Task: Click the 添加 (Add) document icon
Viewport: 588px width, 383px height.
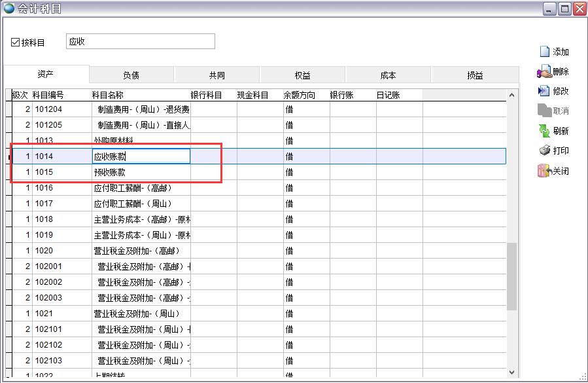Action: coord(544,52)
